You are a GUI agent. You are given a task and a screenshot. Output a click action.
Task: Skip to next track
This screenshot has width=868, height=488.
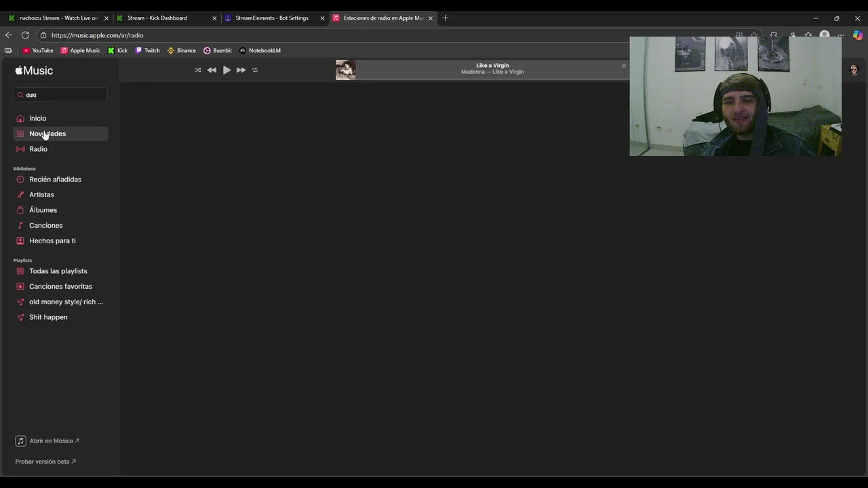[241, 70]
